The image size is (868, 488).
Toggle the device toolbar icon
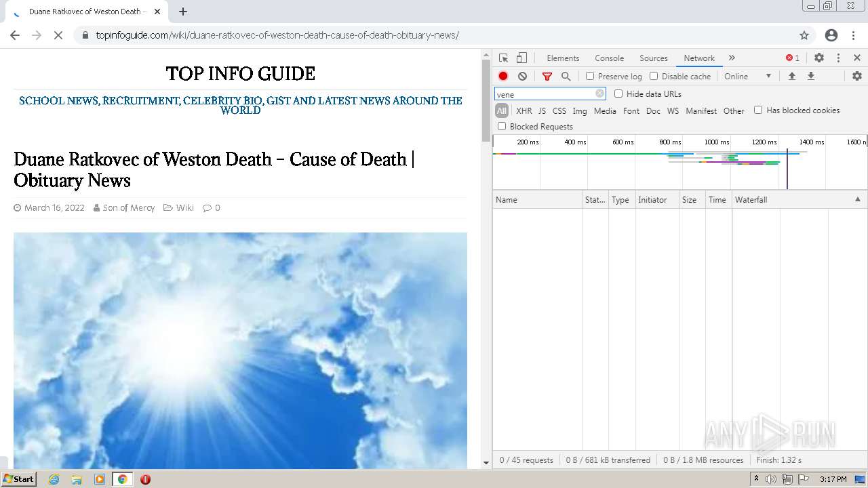(x=521, y=58)
